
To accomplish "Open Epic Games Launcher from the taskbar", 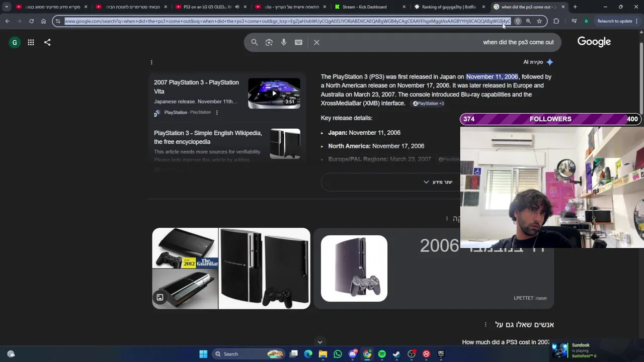I will pos(441,354).
